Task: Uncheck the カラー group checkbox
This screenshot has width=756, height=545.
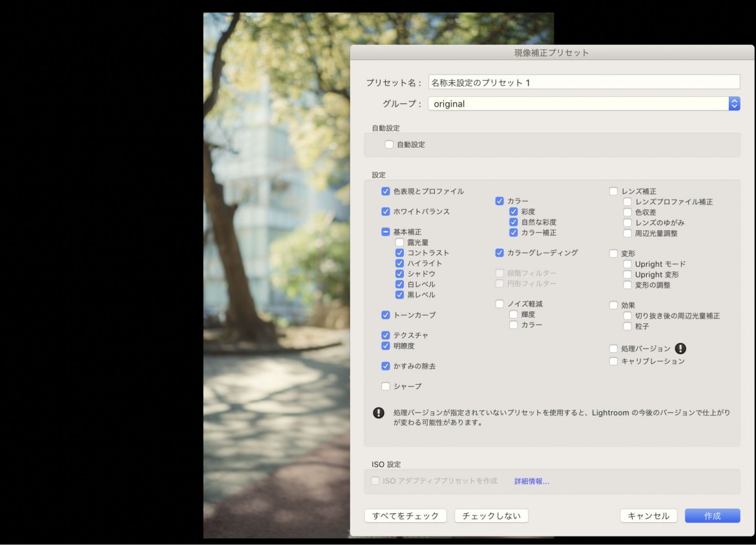Action: (x=499, y=200)
